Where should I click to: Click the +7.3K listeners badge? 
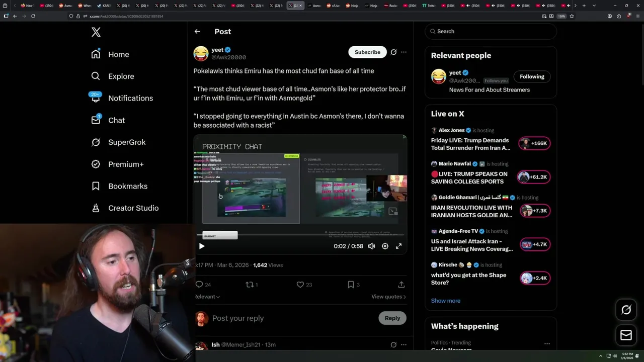click(534, 211)
